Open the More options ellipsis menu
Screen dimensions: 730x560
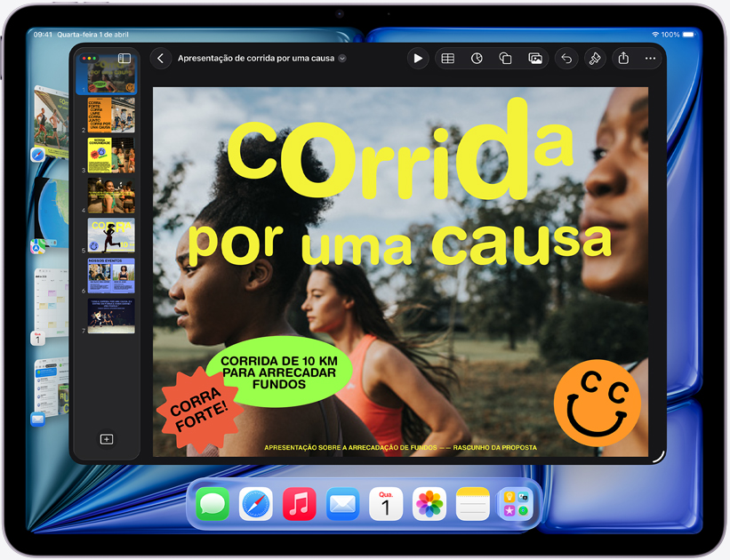[x=650, y=58]
